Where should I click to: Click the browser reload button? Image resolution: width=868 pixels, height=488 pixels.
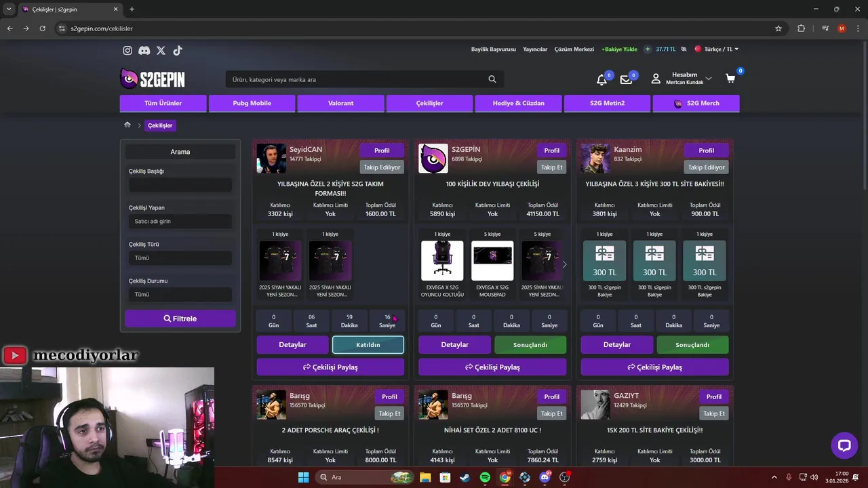[42, 28]
